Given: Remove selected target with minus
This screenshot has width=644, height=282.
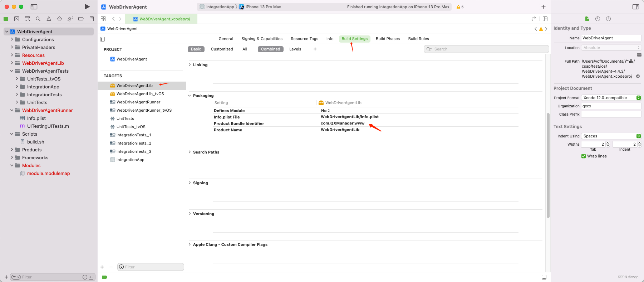Looking at the screenshot, I should click(111, 267).
